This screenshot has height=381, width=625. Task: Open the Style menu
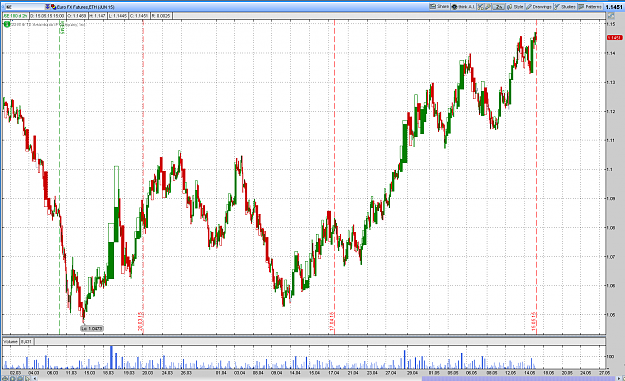[x=515, y=7]
